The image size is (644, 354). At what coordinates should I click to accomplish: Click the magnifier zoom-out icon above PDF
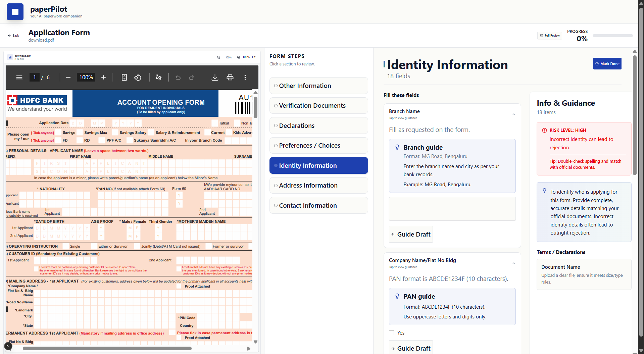[218, 57]
